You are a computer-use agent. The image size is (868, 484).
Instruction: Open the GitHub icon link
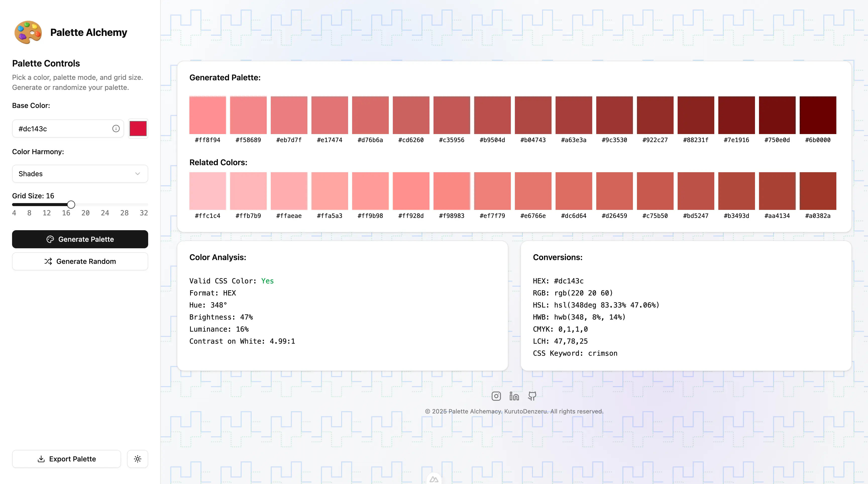[532, 396]
